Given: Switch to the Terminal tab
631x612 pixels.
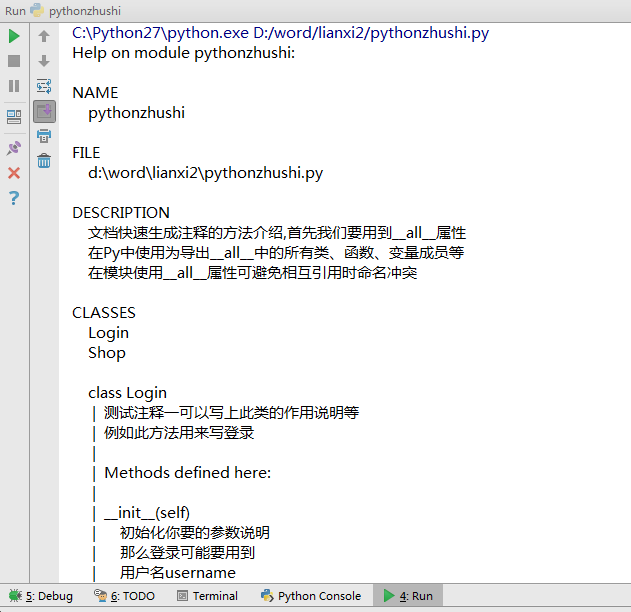Looking at the screenshot, I should [207, 596].
